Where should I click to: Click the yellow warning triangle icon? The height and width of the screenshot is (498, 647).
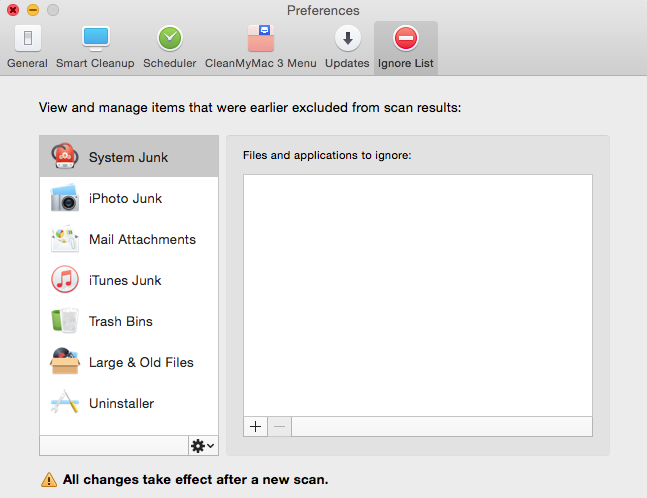49,480
